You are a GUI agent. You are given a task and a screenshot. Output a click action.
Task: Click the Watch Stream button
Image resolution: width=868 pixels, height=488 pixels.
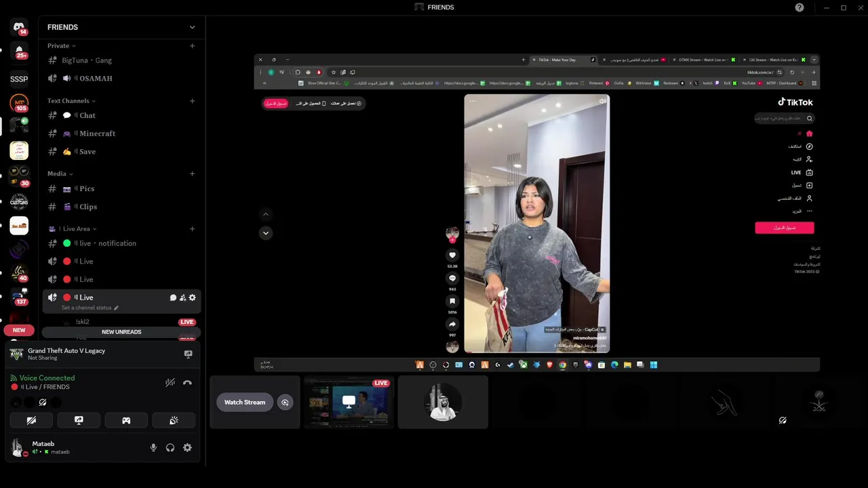[245, 403]
